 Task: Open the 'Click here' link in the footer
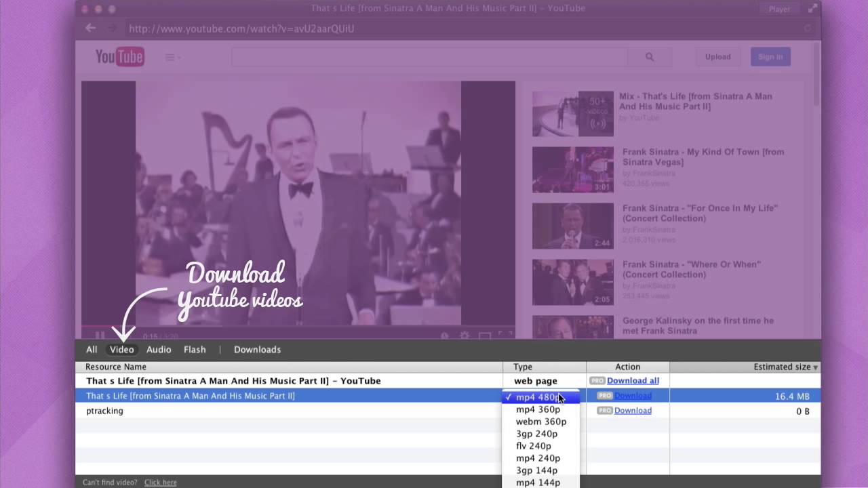click(160, 483)
